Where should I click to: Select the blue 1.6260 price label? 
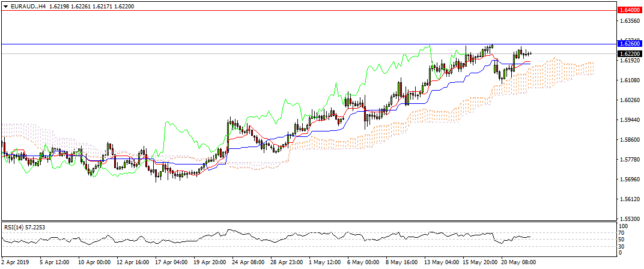pyautogui.click(x=628, y=44)
